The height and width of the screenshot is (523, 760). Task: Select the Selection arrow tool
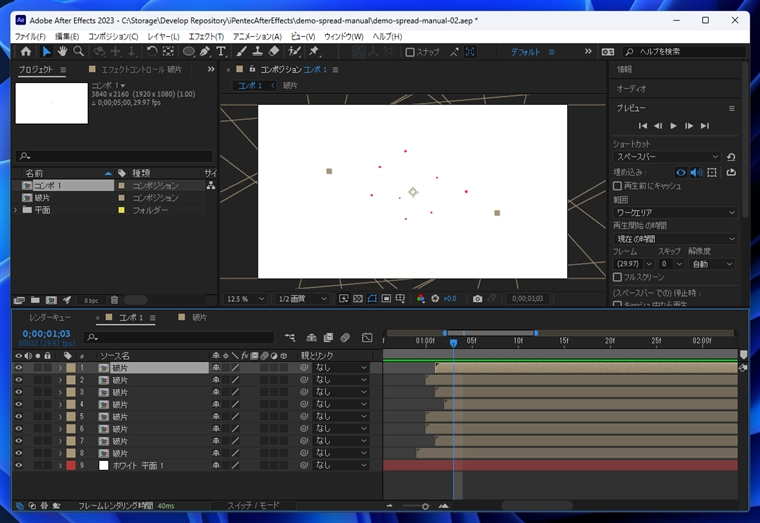tap(46, 51)
